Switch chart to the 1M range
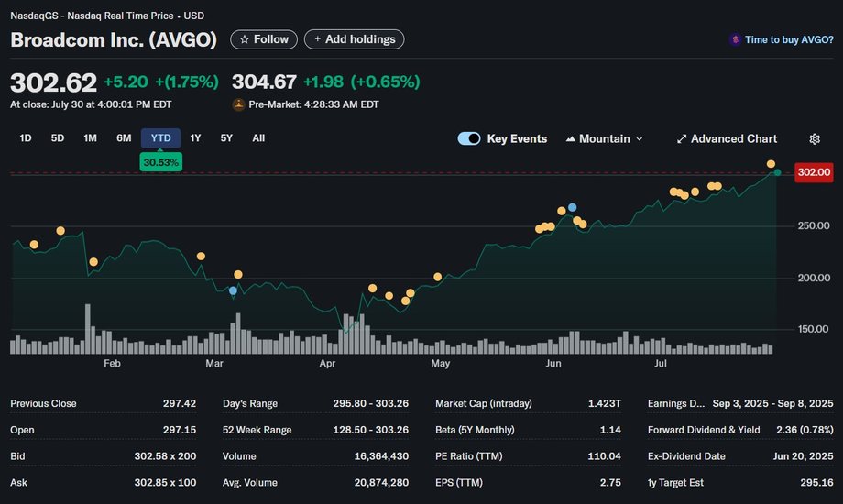Image resolution: width=843 pixels, height=504 pixels. 91,138
